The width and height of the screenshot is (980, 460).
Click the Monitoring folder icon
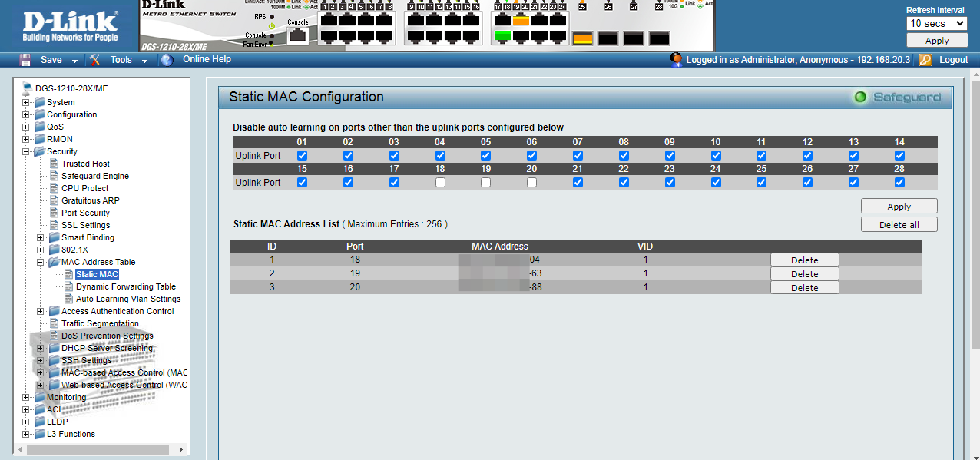[40, 397]
